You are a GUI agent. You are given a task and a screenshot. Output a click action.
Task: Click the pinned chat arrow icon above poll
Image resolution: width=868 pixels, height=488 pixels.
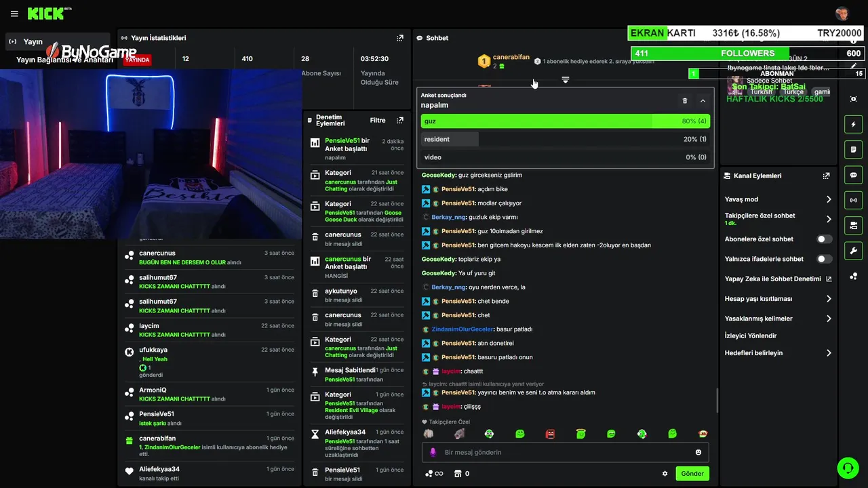pyautogui.click(x=565, y=80)
